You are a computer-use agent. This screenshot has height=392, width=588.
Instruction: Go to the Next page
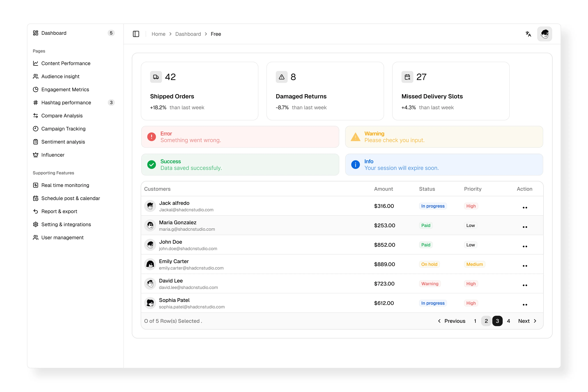(527, 321)
